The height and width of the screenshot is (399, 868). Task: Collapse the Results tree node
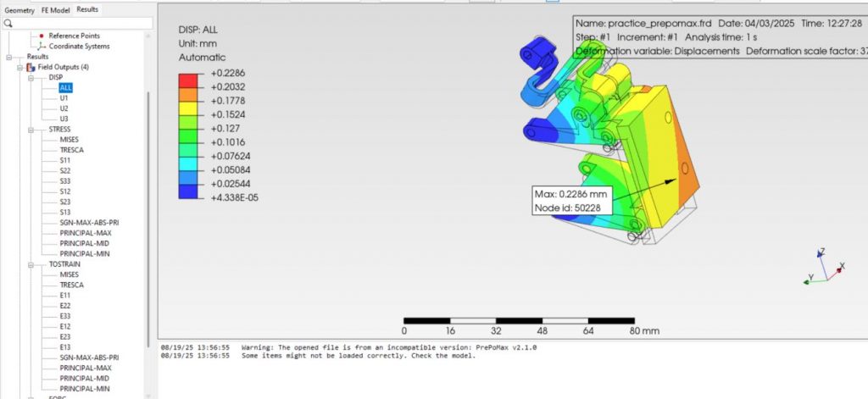coord(8,57)
